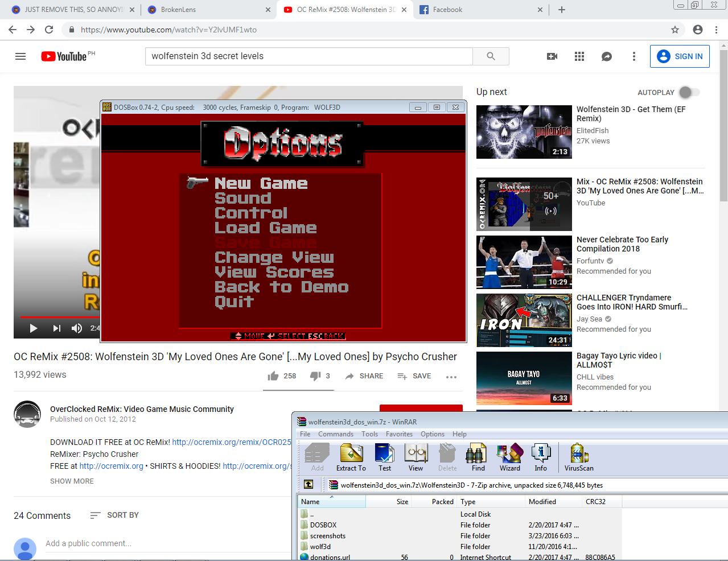Switch to the BrokenLens tab
Image resolution: width=728 pixels, height=561 pixels.
208,10
